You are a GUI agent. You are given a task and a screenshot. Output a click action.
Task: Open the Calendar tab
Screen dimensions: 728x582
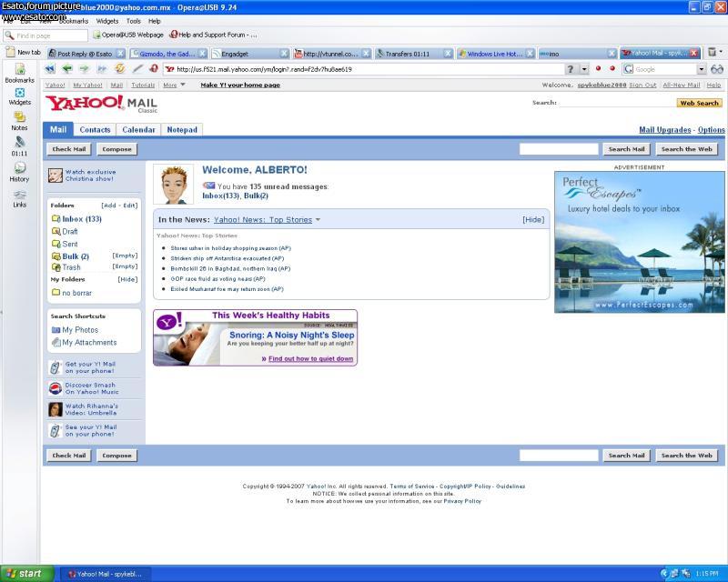(x=138, y=129)
